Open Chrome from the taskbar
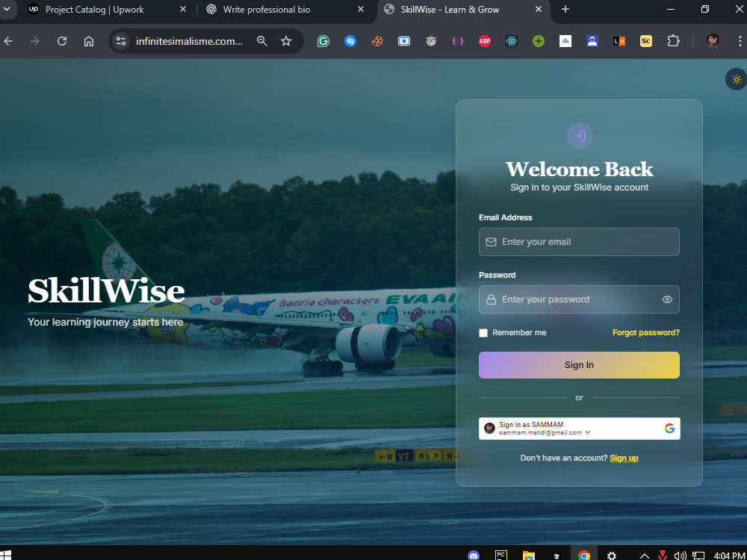This screenshot has height=560, width=747. coord(584,556)
